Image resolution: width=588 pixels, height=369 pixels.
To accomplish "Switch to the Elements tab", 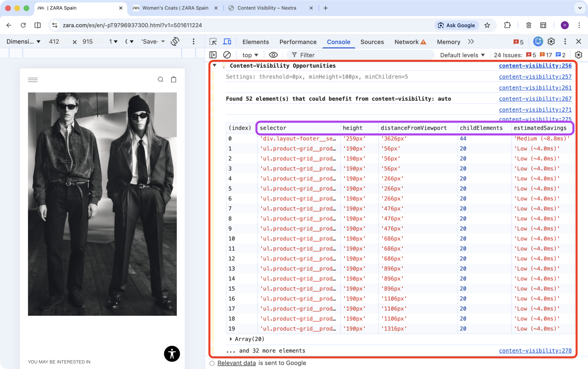I will (255, 42).
